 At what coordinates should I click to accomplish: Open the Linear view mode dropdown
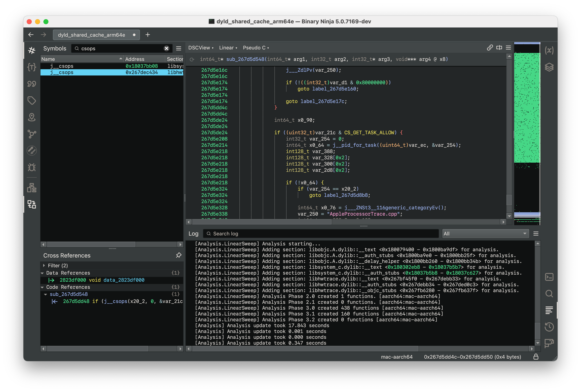[227, 48]
